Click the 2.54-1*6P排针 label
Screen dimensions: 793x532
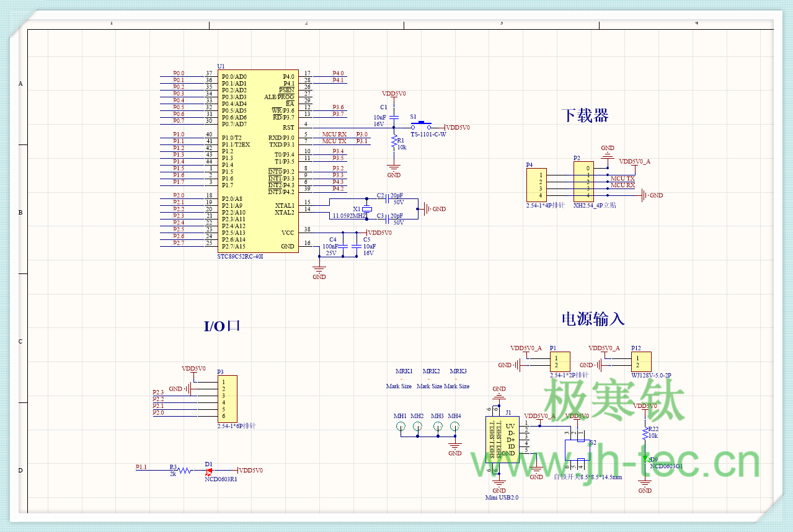[236, 427]
